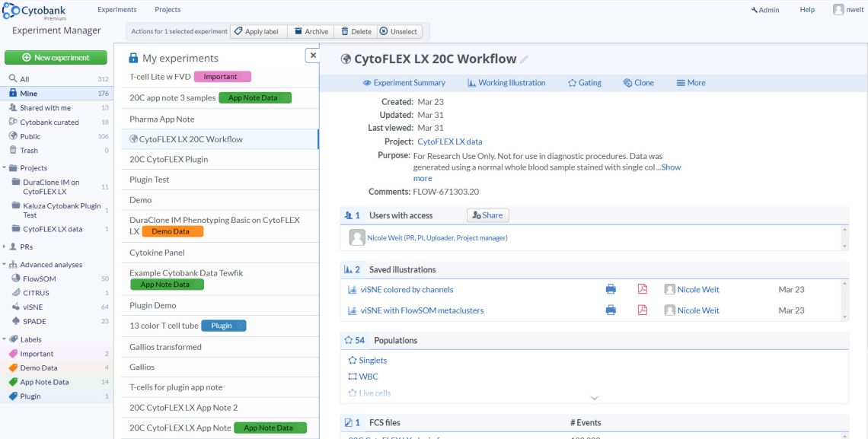Viewport: 868px width, 439px height.
Task: Click the nweit user avatar icon
Action: pyautogui.click(x=838, y=9)
